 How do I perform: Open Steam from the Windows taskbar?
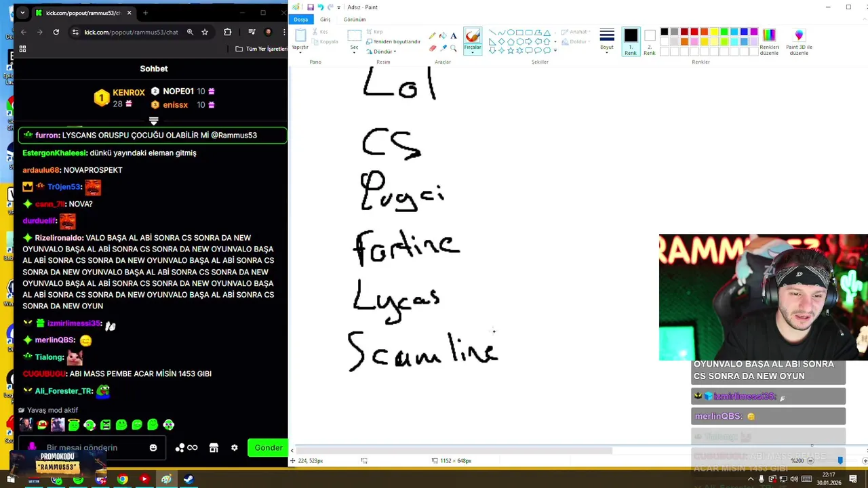coord(189,480)
